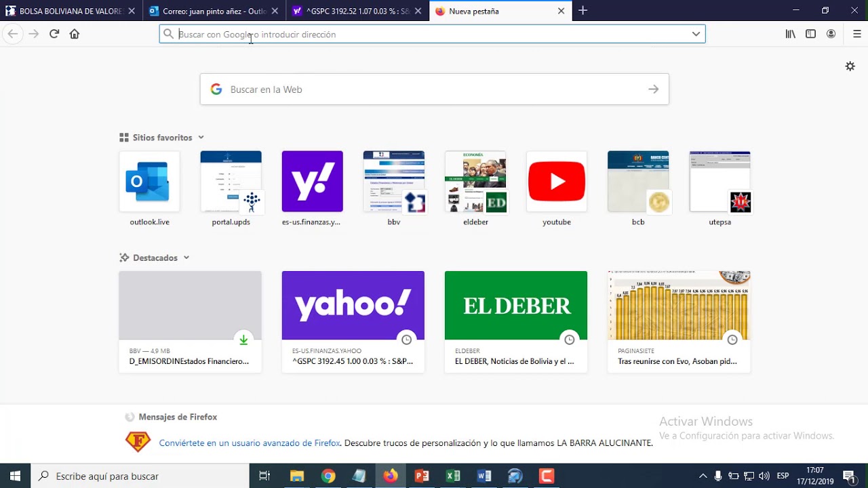Close the ^GSPC Yahoo finance tab
Image resolution: width=868 pixels, height=488 pixels.
point(418,11)
